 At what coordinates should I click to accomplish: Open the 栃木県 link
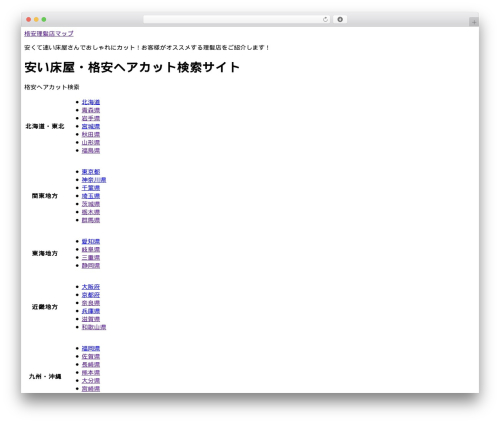[91, 212]
